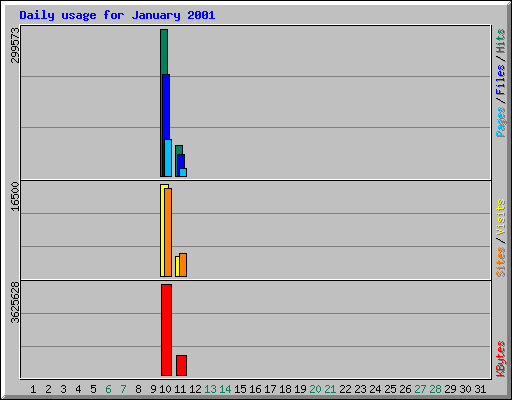The width and height of the screenshot is (512, 400).
Task: Click the 3625628 axis value
Action: 15,302
